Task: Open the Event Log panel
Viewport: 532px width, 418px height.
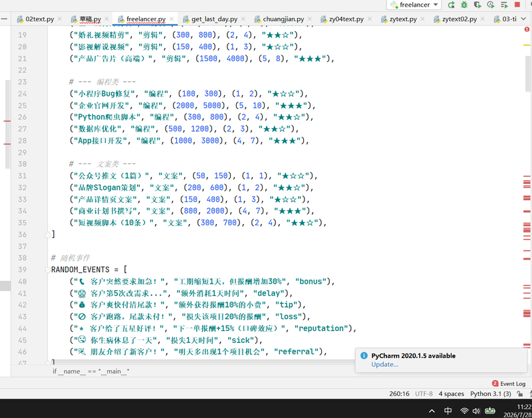Action: pyautogui.click(x=509, y=383)
